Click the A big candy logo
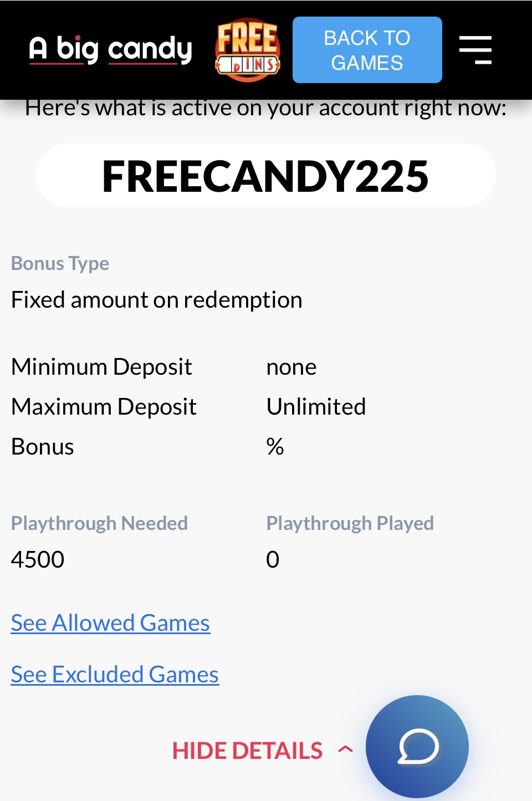This screenshot has height=801, width=532. coord(111,49)
